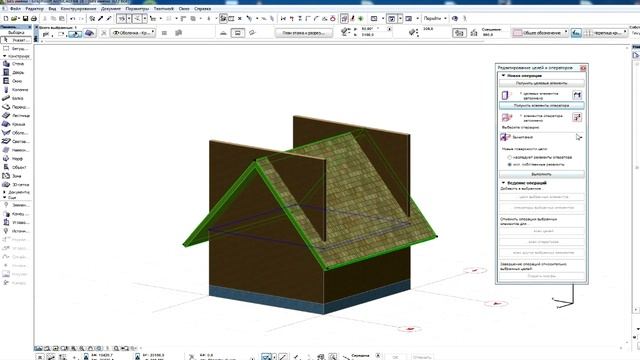The height and width of the screenshot is (360, 640).
Task: Select the Curtain Wall (Навесная стена) tool
Action: [16, 150]
